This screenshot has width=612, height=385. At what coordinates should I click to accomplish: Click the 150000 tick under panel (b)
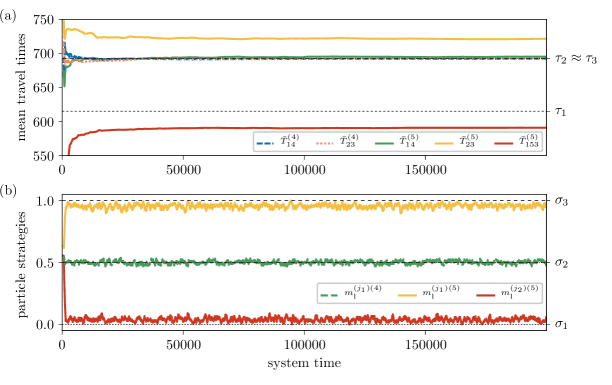[425, 345]
